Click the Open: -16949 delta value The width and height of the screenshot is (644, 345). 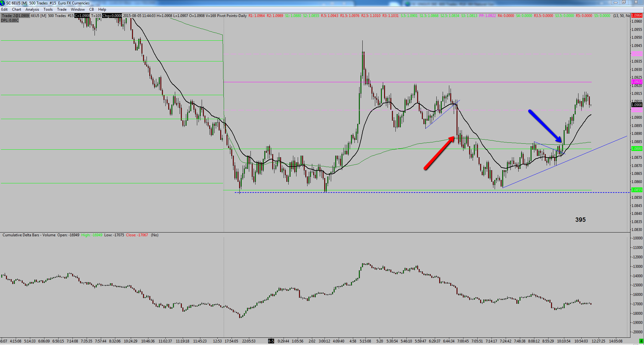68,235
